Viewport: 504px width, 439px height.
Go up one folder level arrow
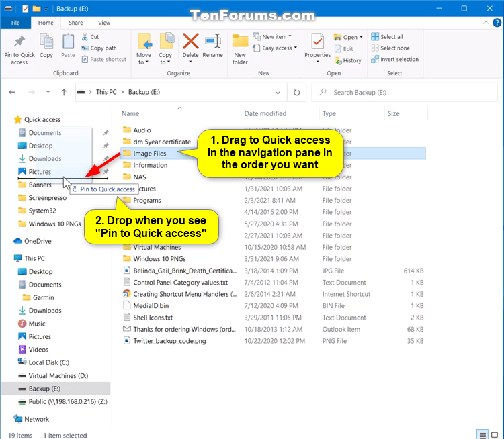click(64, 92)
